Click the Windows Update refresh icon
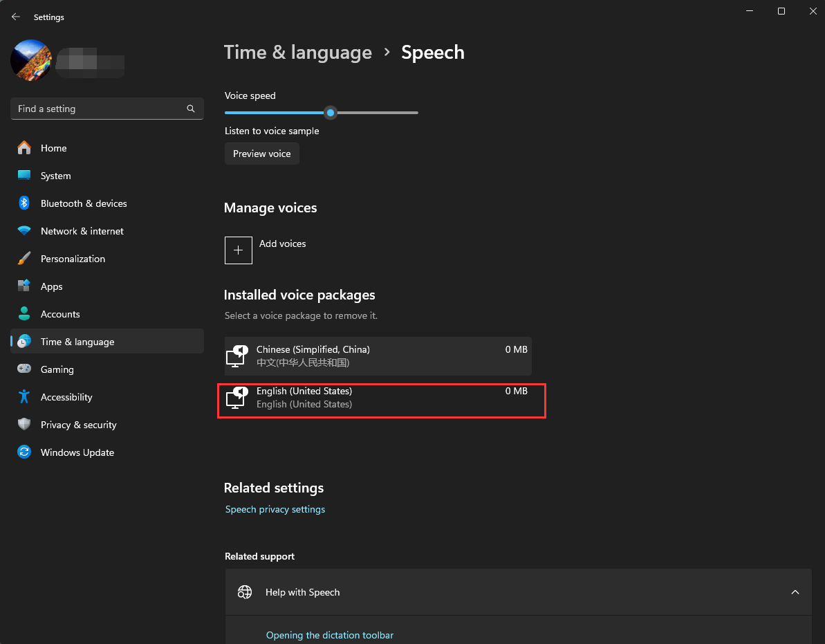 24,452
